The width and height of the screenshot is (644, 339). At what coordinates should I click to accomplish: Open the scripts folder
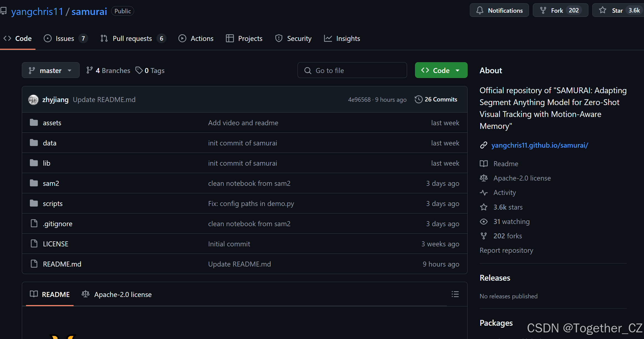tap(53, 204)
